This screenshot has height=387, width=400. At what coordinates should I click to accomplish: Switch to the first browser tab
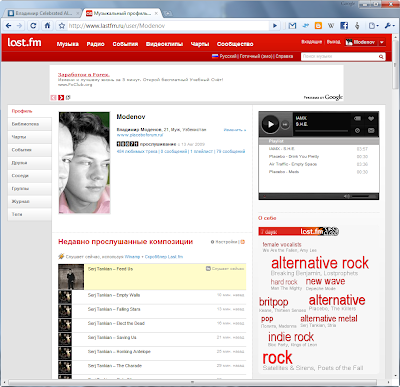[43, 13]
